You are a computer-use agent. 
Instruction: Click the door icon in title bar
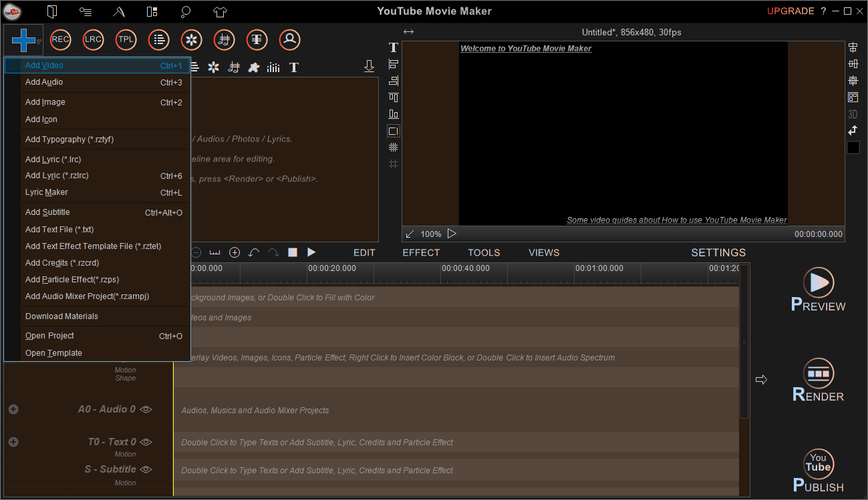[52, 11]
